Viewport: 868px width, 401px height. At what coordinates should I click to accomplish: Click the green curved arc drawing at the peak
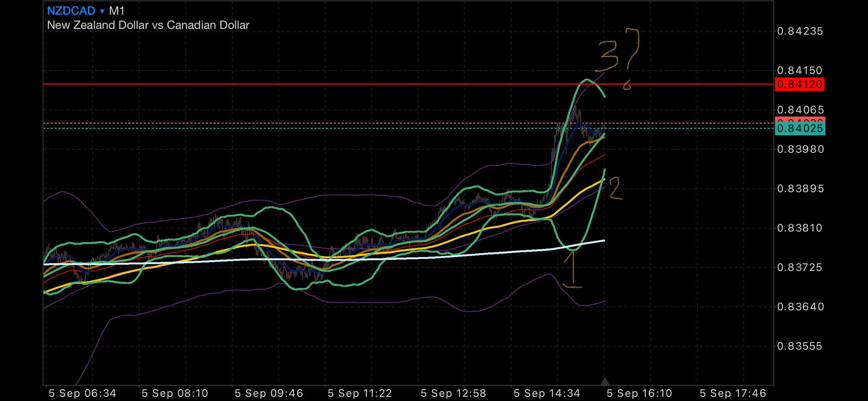[587, 80]
